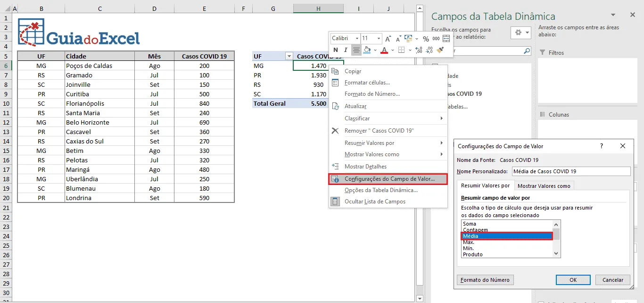This screenshot has width=644, height=303.
Task: Open the Classificar submenu
Action: (x=388, y=118)
